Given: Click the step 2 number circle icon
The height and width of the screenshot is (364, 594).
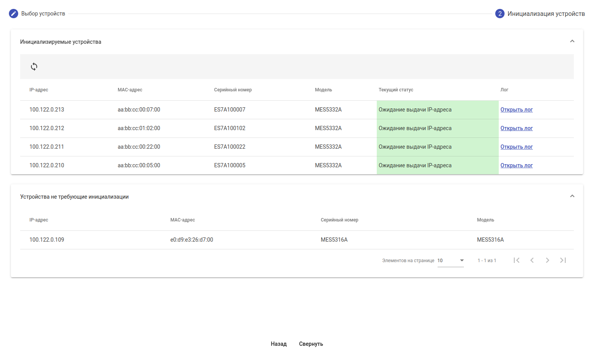Looking at the screenshot, I should coord(500,14).
